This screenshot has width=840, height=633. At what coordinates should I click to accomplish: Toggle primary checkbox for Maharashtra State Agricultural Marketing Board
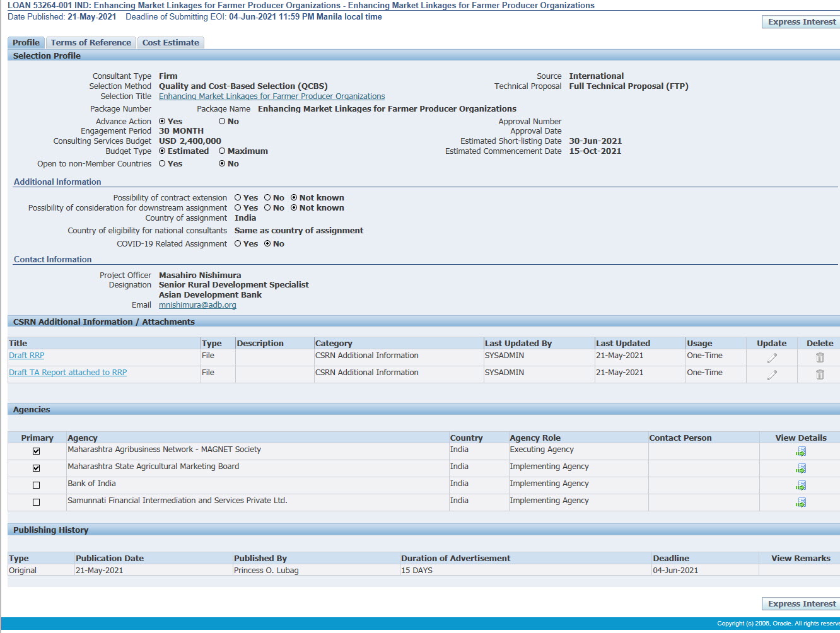(36, 468)
